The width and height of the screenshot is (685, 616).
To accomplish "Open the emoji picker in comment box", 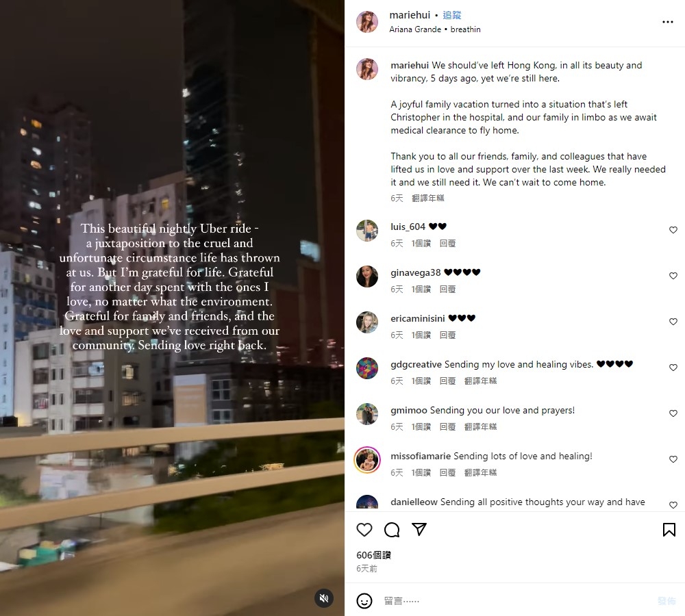I will 364,601.
